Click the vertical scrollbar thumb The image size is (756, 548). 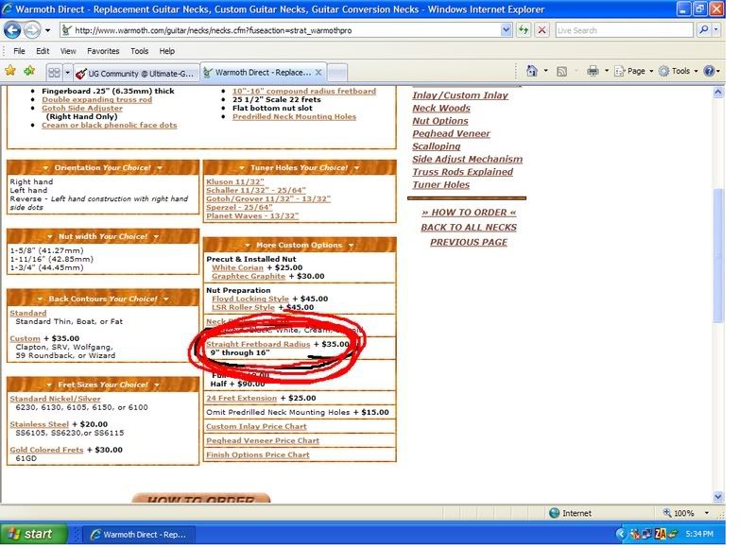click(718, 255)
